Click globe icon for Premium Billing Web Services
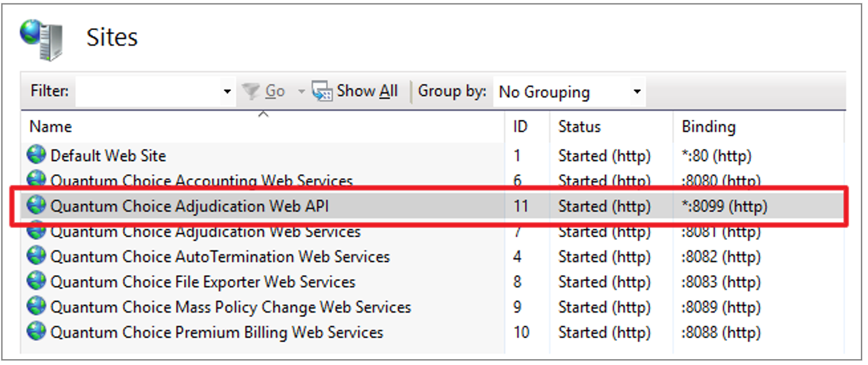The height and width of the screenshot is (365, 868). (x=37, y=332)
